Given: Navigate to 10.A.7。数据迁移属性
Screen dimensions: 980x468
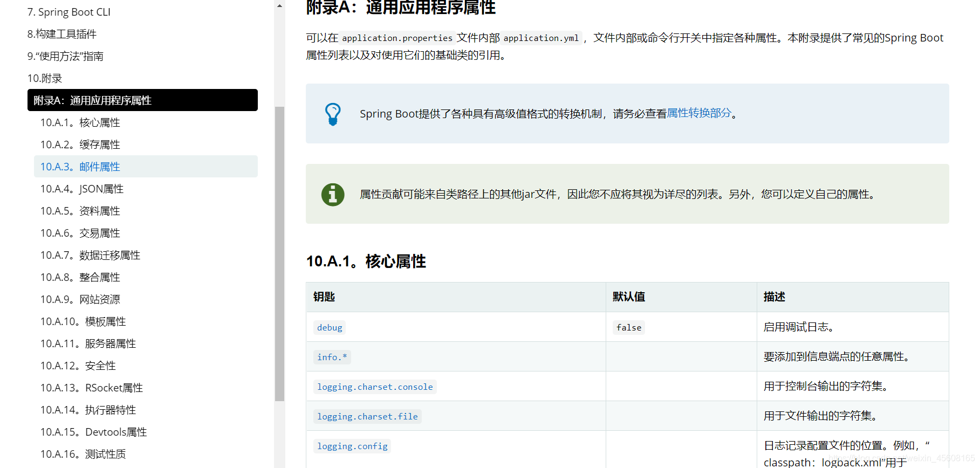Looking at the screenshot, I should [91, 255].
